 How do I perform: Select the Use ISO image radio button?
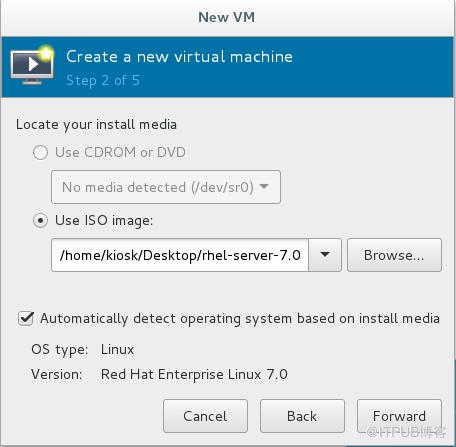pyautogui.click(x=40, y=221)
